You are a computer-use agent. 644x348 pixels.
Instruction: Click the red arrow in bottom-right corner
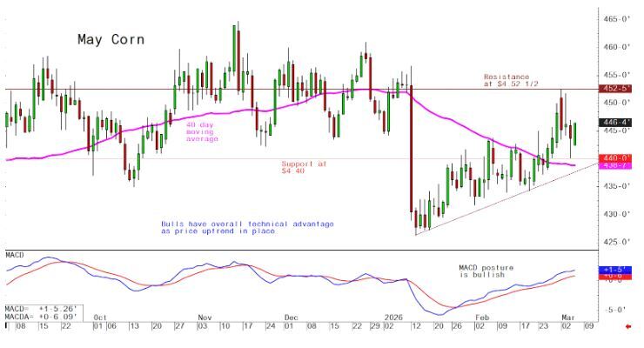pyautogui.click(x=628, y=326)
